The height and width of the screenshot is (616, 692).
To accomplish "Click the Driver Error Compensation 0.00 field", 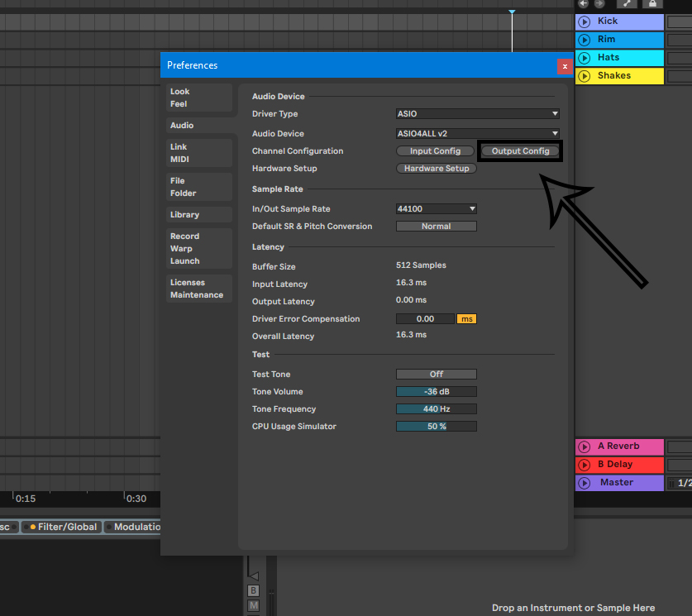I will click(x=425, y=319).
